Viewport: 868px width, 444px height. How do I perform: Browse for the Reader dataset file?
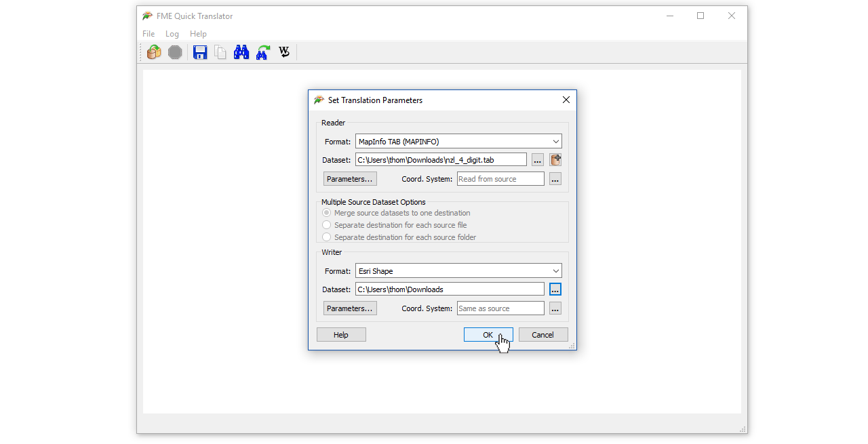tap(538, 160)
